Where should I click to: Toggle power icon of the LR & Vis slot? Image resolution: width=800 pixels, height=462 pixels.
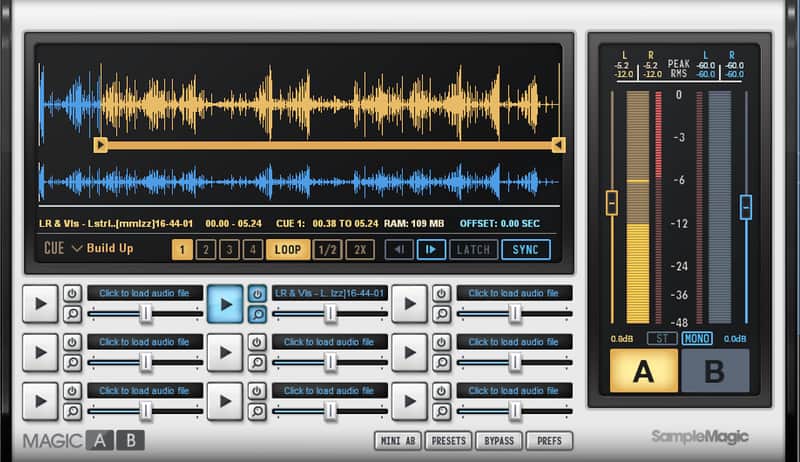pos(257,294)
